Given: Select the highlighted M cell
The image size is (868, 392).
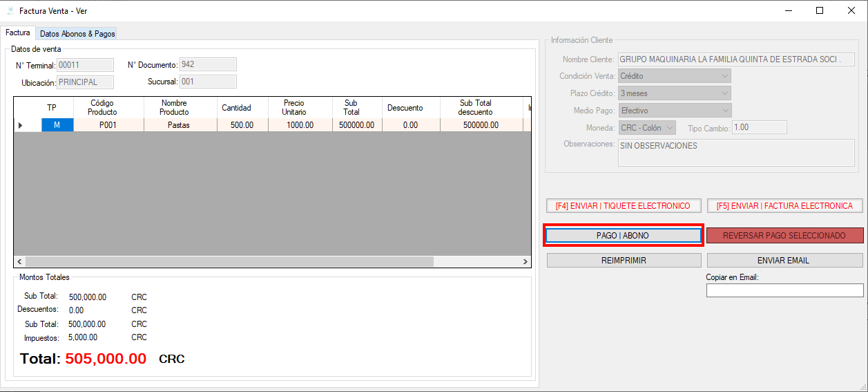Looking at the screenshot, I should pyautogui.click(x=57, y=125).
